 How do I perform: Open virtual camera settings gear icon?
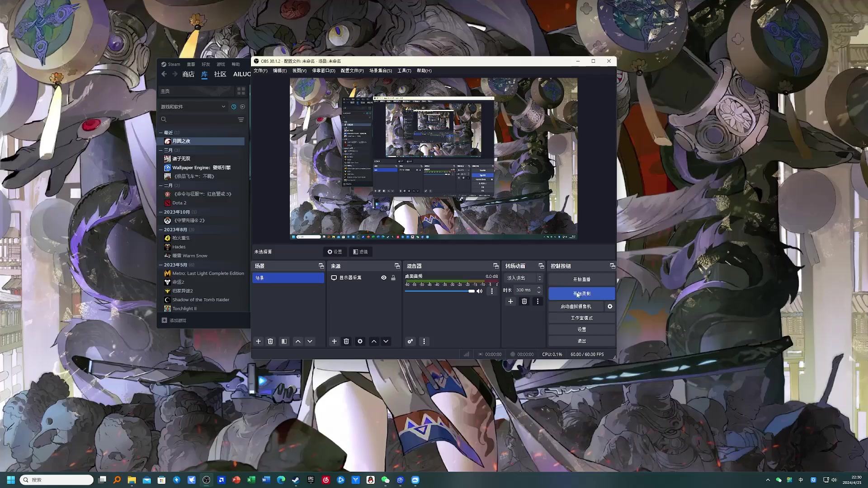[x=610, y=306]
